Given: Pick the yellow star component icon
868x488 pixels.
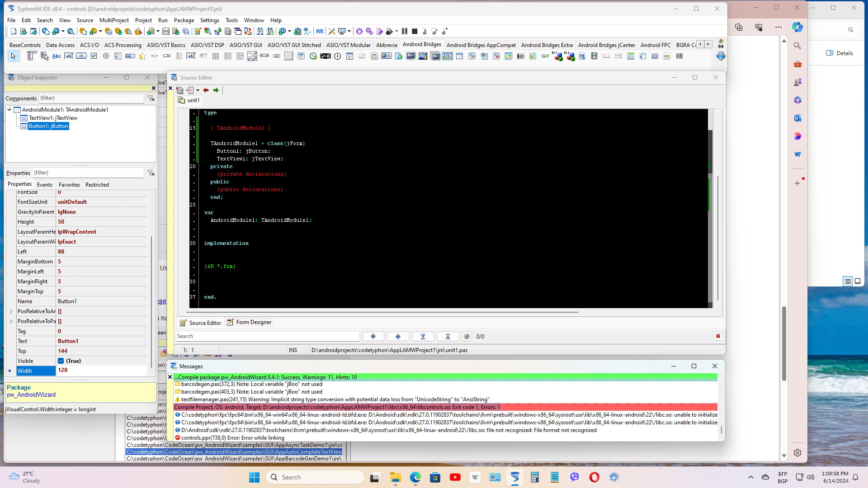Looking at the screenshot, I should tap(142, 56).
